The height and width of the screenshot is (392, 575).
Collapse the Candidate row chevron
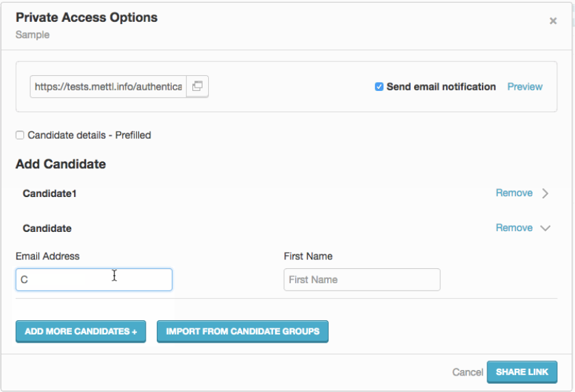546,228
